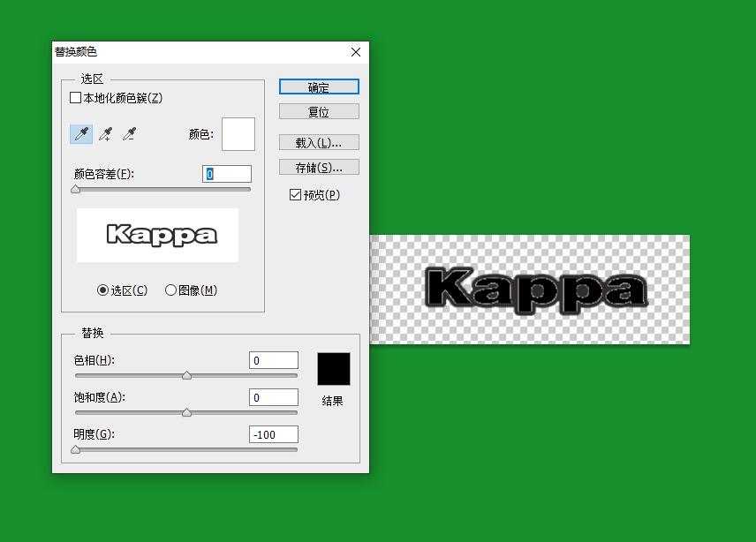
Task: Open the 载入 load dialog
Action: 319,143
